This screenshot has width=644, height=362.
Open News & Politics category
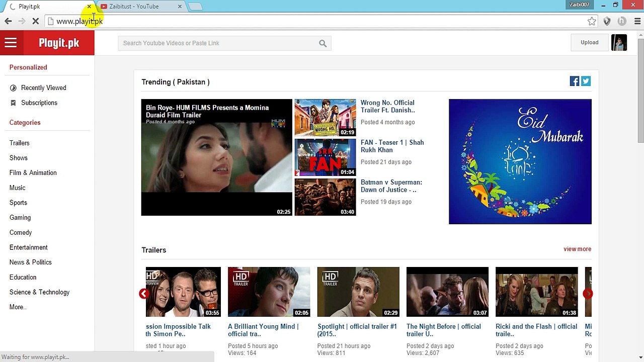[31, 262]
